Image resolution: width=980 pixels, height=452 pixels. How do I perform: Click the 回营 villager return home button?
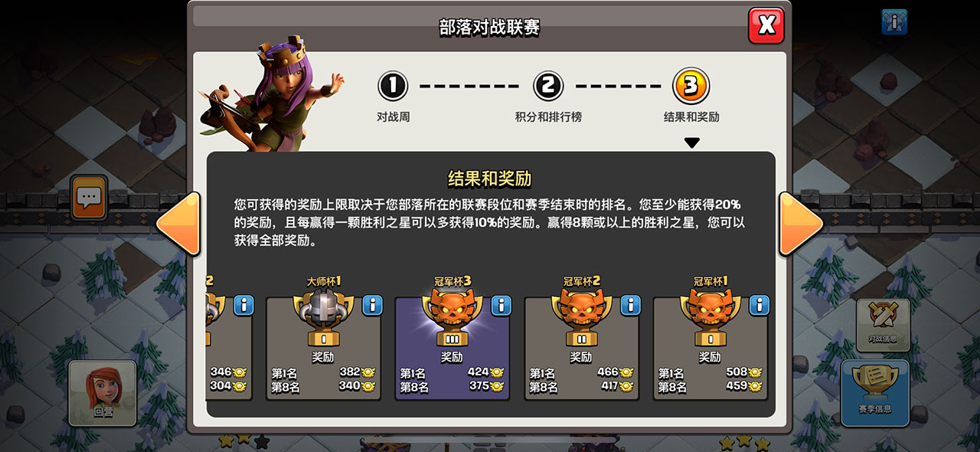click(x=103, y=393)
